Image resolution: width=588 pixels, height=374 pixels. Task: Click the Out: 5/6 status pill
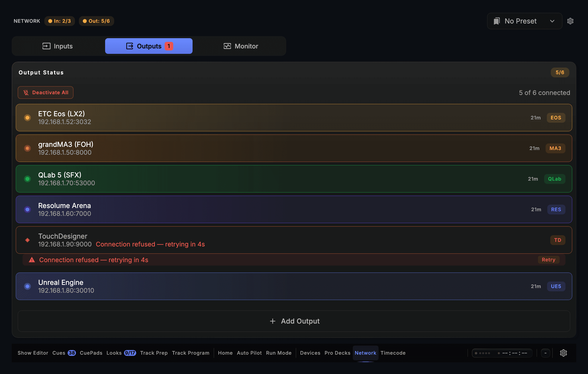click(96, 21)
